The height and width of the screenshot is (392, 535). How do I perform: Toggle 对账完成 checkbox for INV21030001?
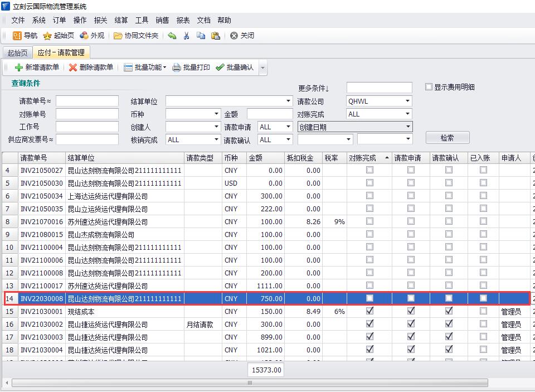(x=369, y=311)
